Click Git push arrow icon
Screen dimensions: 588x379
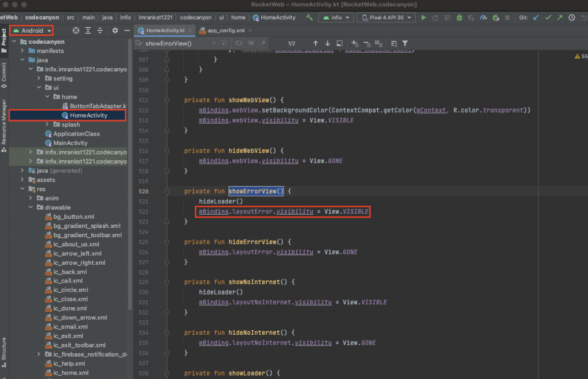tap(559, 18)
